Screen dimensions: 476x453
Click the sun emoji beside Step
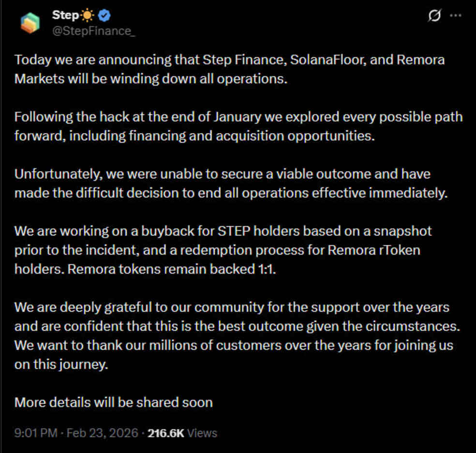88,15
